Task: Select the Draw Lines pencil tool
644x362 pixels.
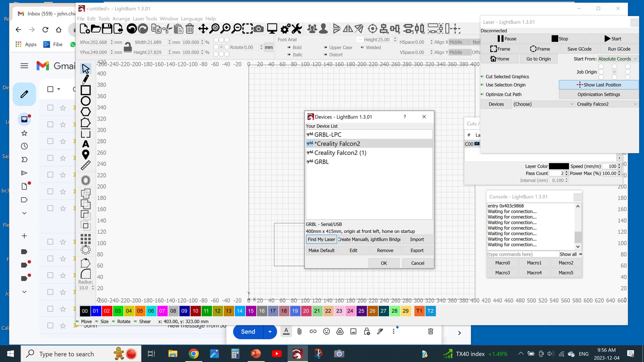Action: 86,79
